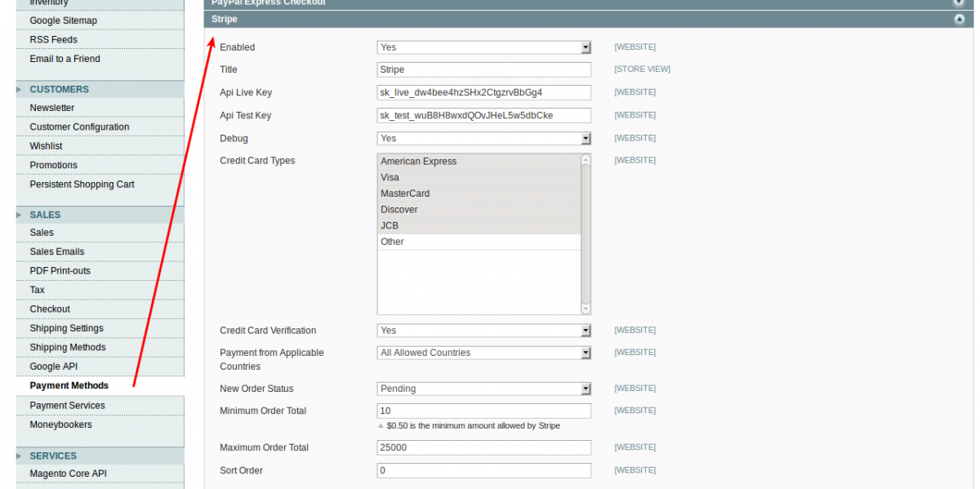
Task: Open the New Order Status dropdown
Action: tap(483, 389)
